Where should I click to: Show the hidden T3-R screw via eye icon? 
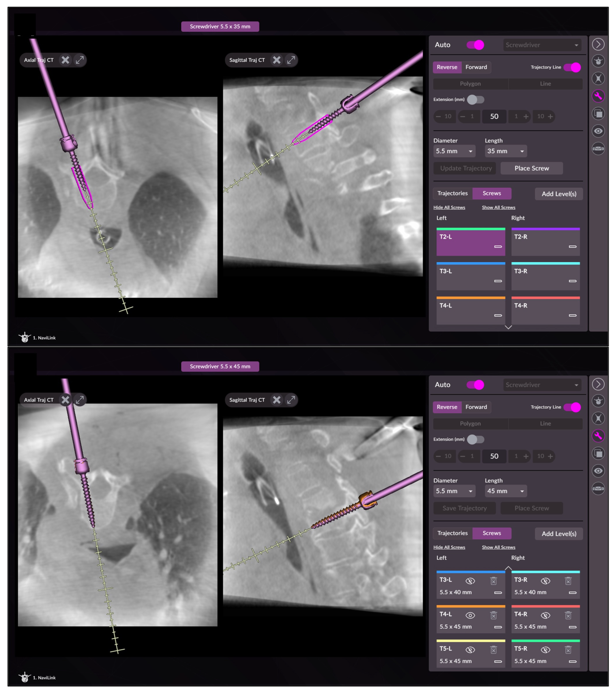(x=545, y=581)
